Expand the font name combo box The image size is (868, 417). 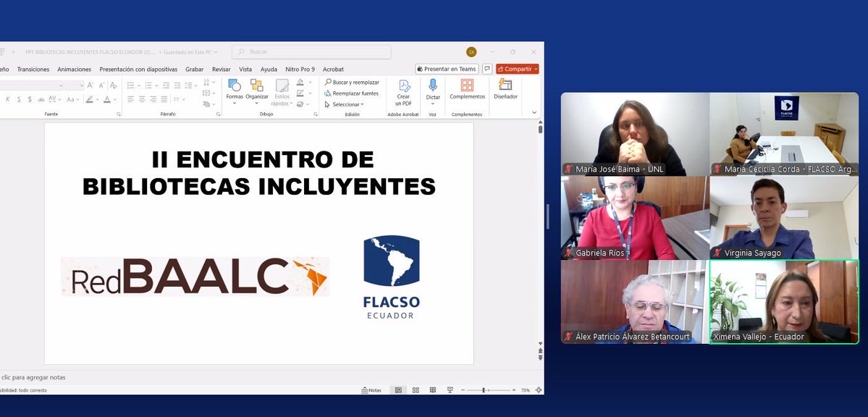(x=61, y=85)
